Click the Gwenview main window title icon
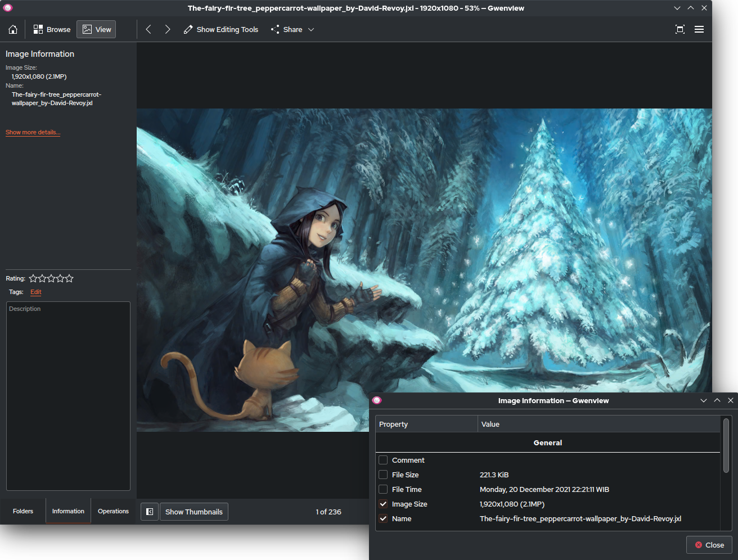Image resolution: width=738 pixels, height=560 pixels. (8, 8)
